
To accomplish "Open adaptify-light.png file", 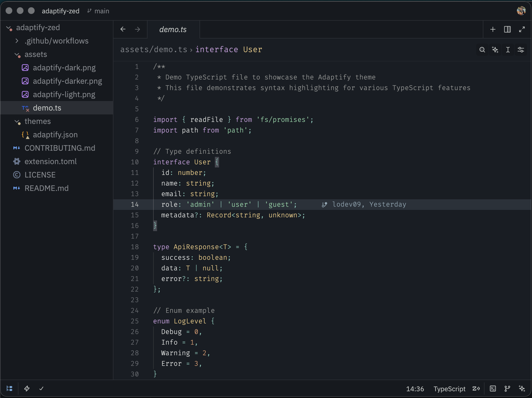I will coord(56,95).
